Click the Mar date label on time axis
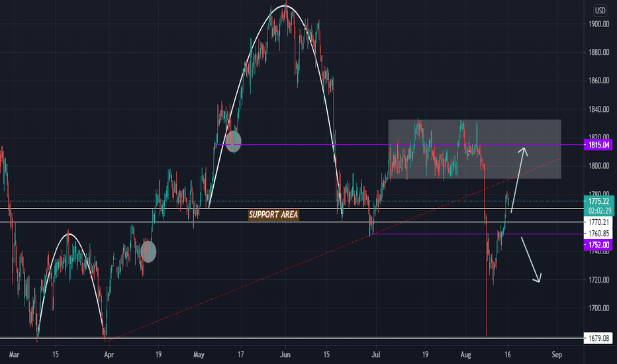Viewport: 617px width, 364px height. coord(14,355)
